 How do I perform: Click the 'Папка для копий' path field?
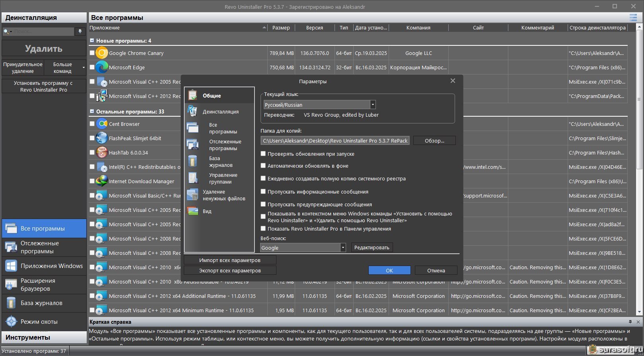coord(335,141)
